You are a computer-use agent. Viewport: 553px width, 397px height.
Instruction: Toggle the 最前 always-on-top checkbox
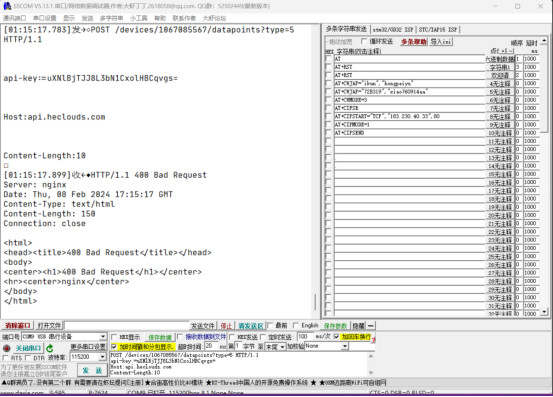[270, 325]
